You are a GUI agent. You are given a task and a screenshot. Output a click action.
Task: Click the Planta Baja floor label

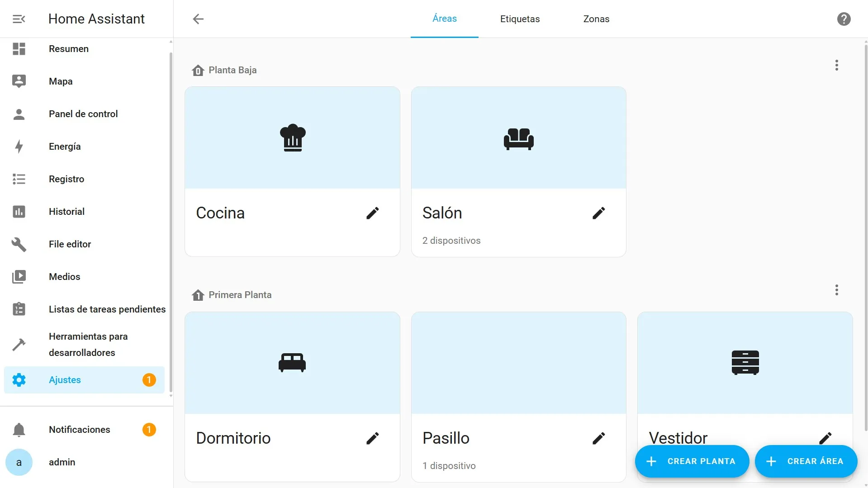[232, 70]
